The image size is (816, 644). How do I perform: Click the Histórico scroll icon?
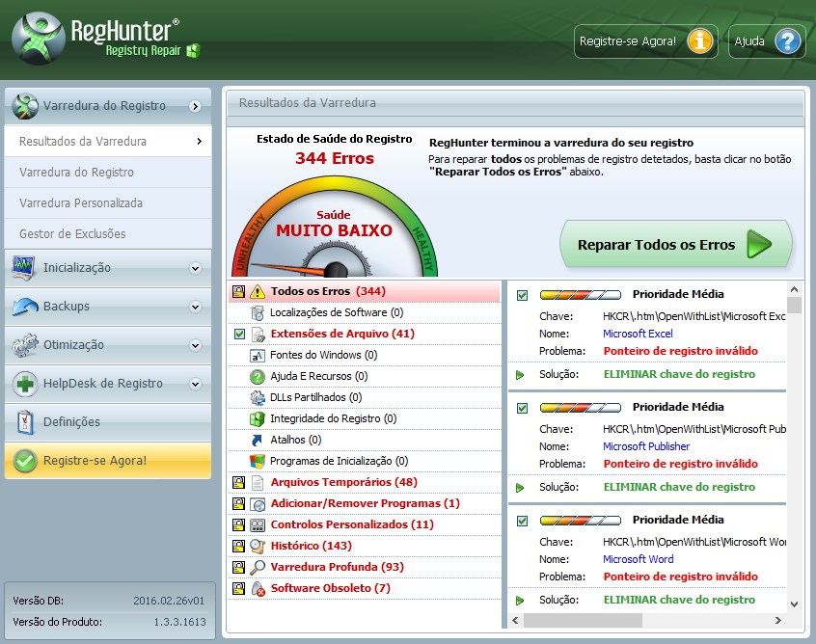point(258,547)
